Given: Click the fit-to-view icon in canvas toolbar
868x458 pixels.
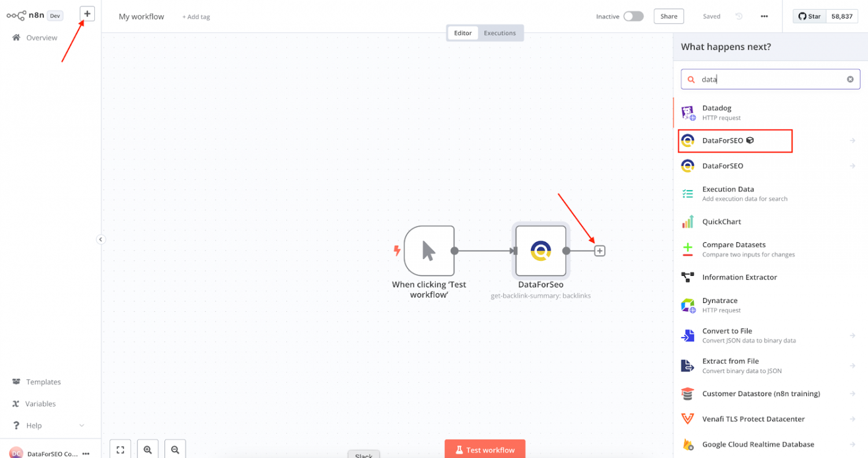Looking at the screenshot, I should pyautogui.click(x=120, y=449).
